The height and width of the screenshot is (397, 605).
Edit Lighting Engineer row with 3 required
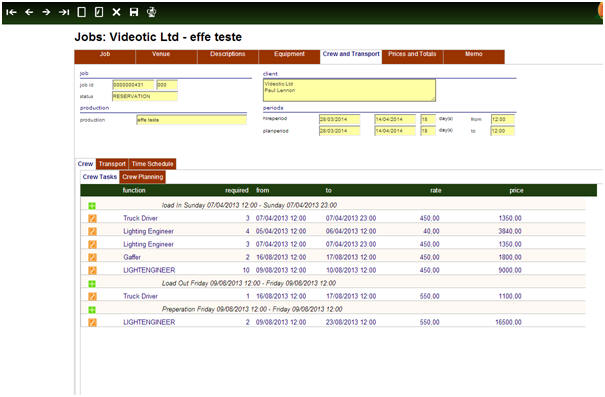92,245
